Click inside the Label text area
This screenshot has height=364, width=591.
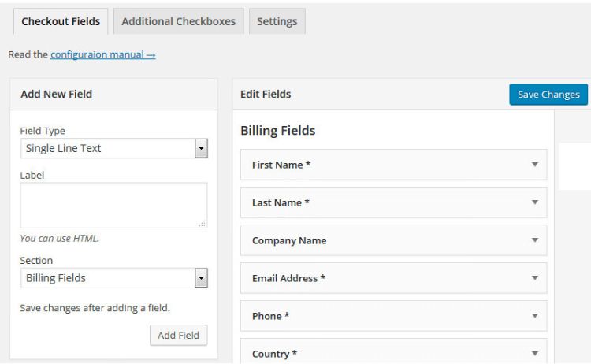click(113, 206)
